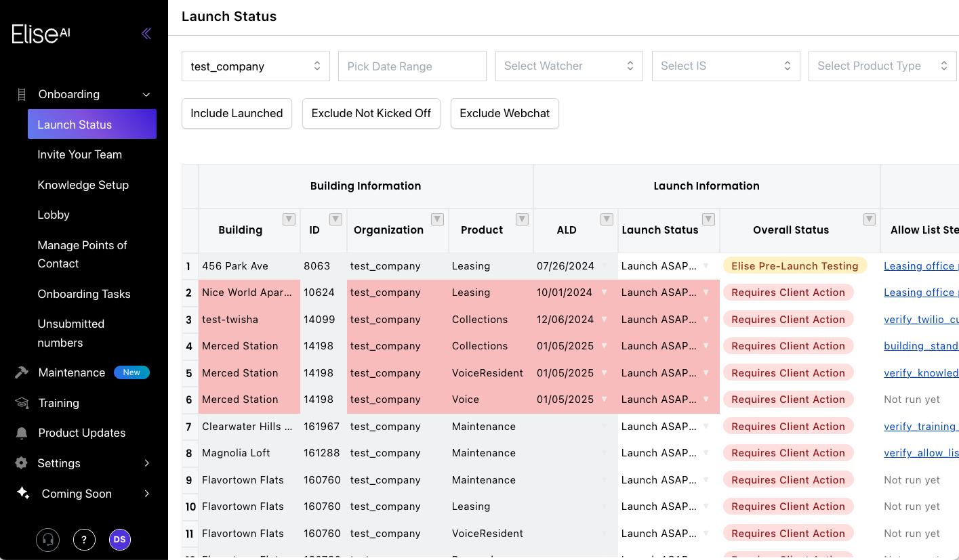Open the Select Product Type dropdown
Image resolution: width=959 pixels, height=560 pixels.
click(x=882, y=66)
